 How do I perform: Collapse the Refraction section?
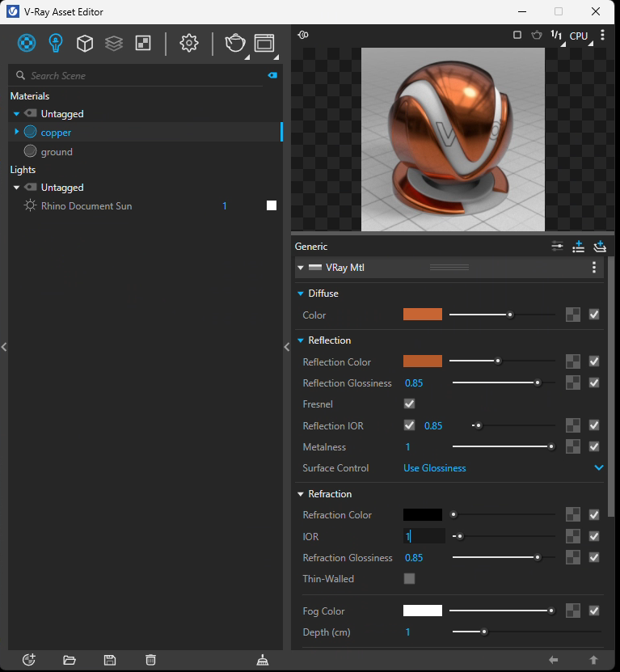301,494
